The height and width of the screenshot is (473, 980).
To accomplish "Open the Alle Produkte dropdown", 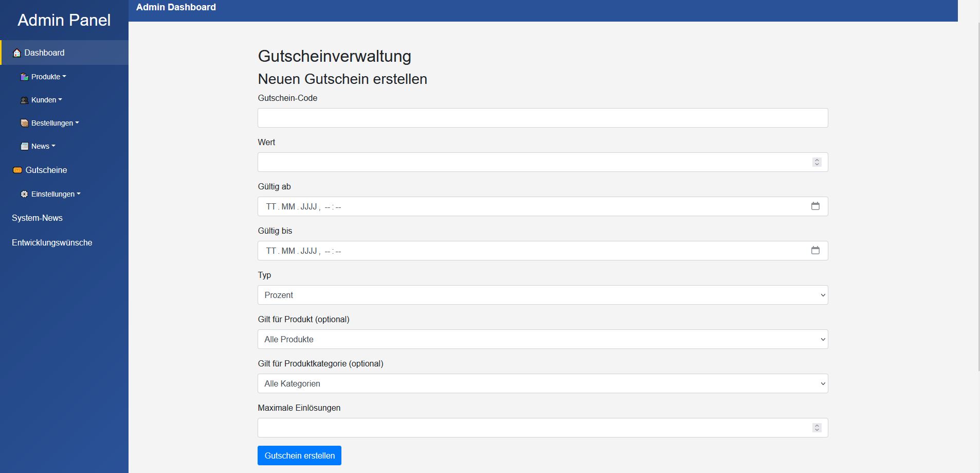I will point(542,339).
